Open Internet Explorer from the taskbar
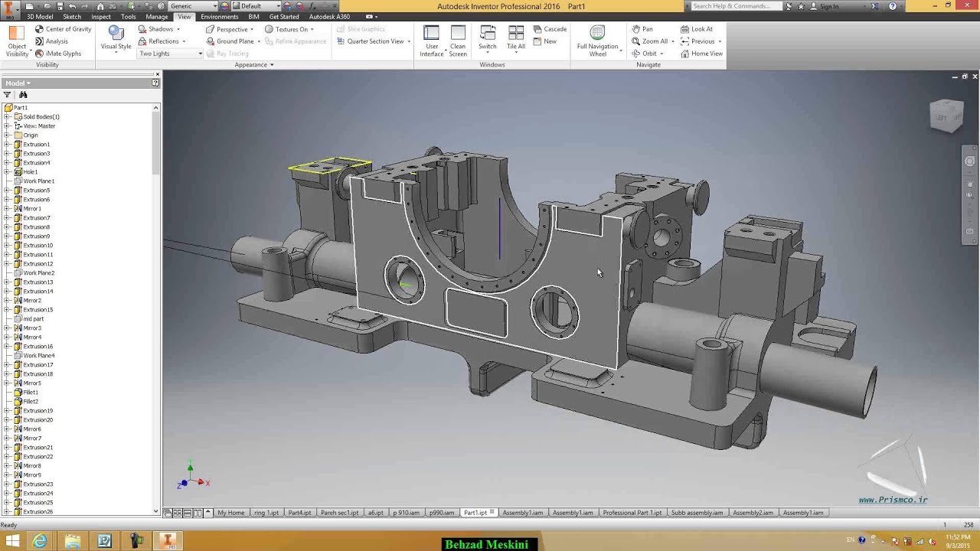Viewport: 980px width, 551px height. point(39,541)
